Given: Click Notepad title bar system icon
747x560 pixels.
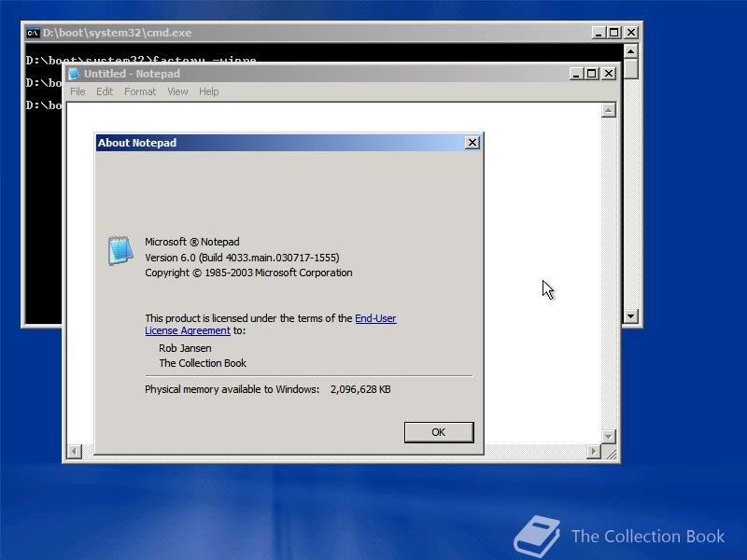Looking at the screenshot, I should (74, 74).
